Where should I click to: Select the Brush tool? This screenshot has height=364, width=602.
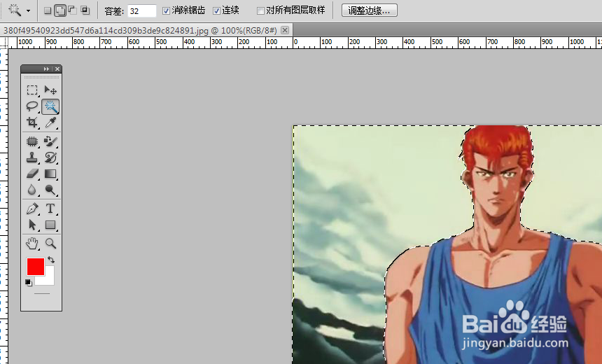[50, 141]
